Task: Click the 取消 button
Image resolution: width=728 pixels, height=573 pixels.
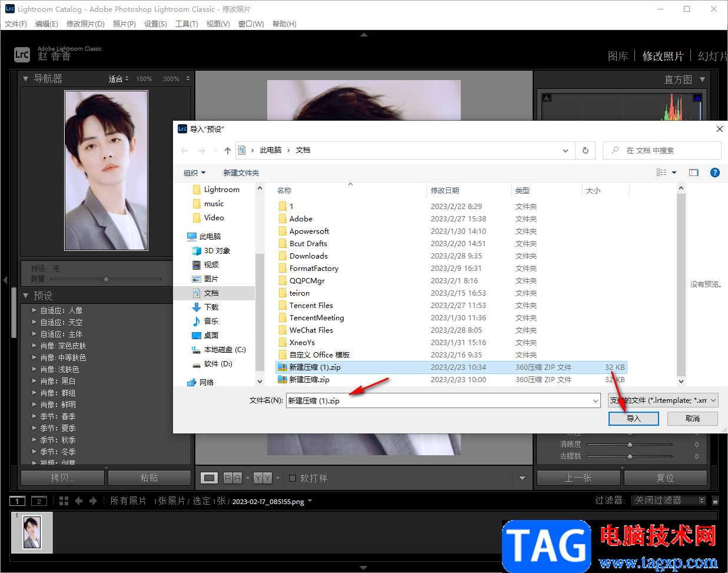Action: coord(693,419)
